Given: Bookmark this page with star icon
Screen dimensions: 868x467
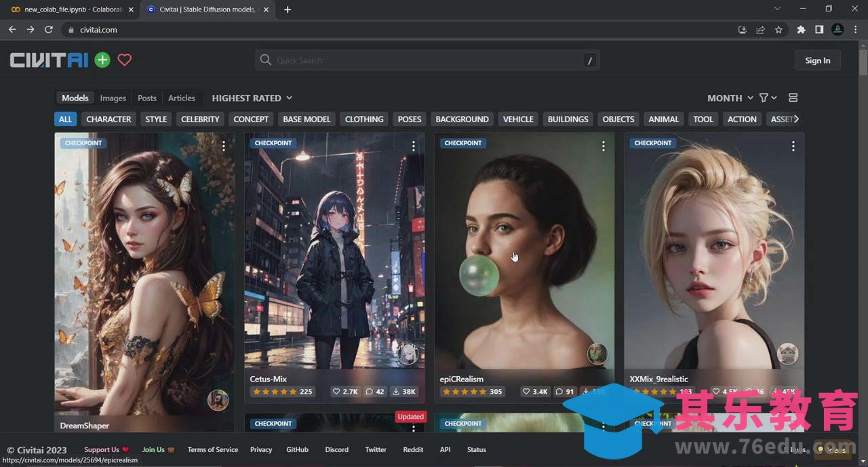Looking at the screenshot, I should coord(778,30).
